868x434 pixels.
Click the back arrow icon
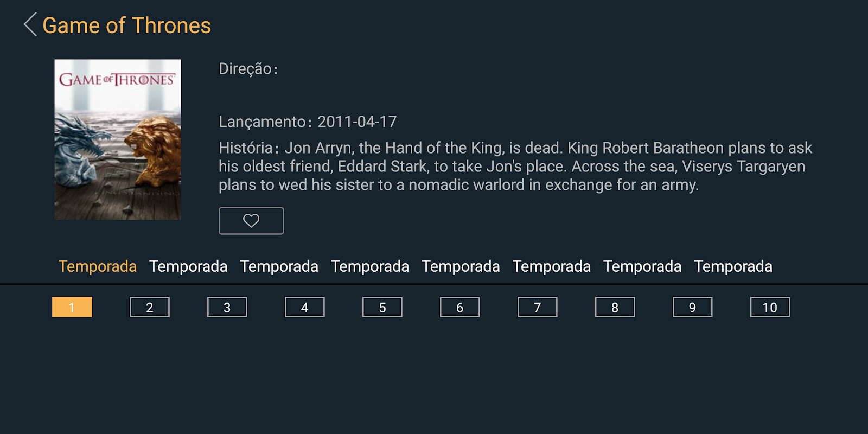[30, 25]
